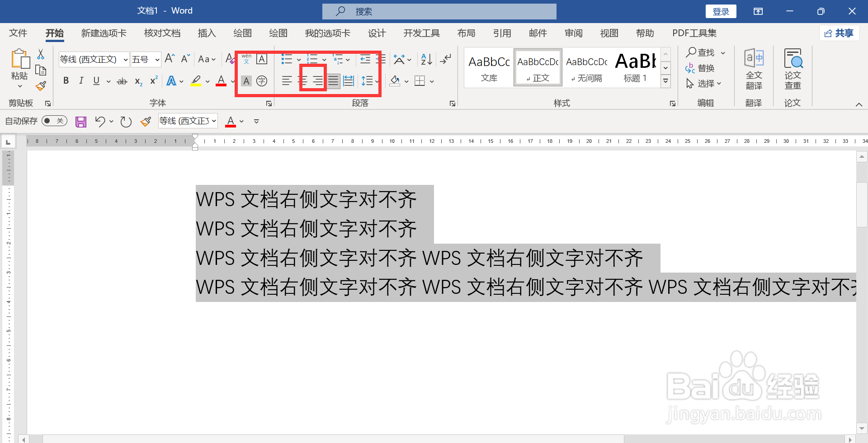Click the Replace command
The width and height of the screenshot is (868, 443).
tap(700, 68)
